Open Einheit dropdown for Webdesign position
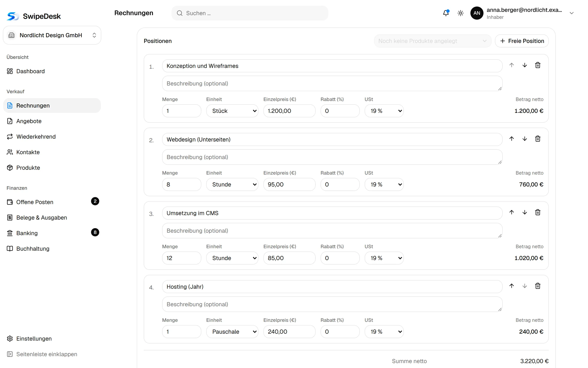Screen dimensions: 588x368 click(x=232, y=184)
